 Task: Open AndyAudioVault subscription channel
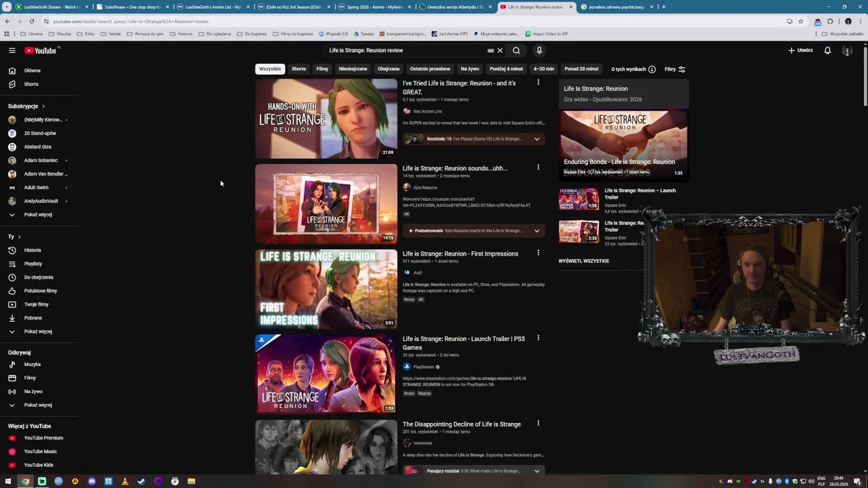(x=39, y=201)
